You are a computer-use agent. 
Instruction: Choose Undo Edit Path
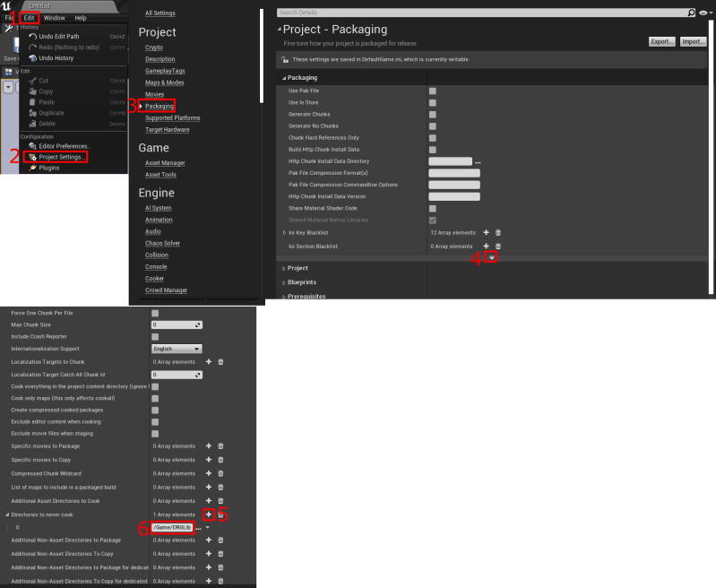click(59, 37)
